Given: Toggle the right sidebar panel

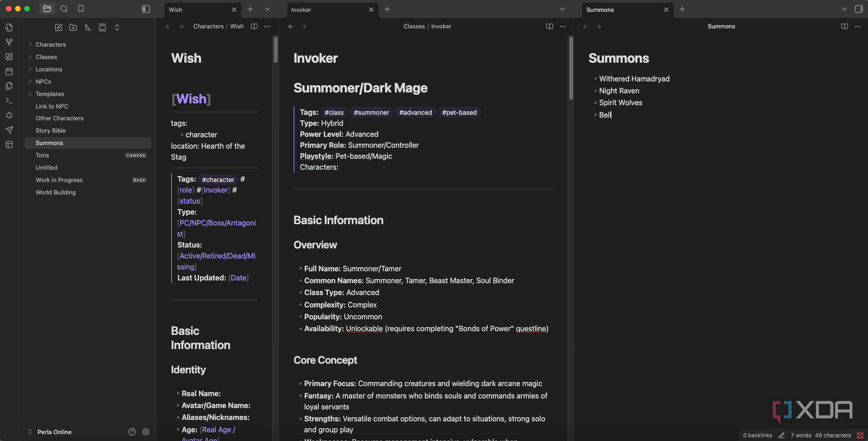Looking at the screenshot, I should (x=858, y=9).
